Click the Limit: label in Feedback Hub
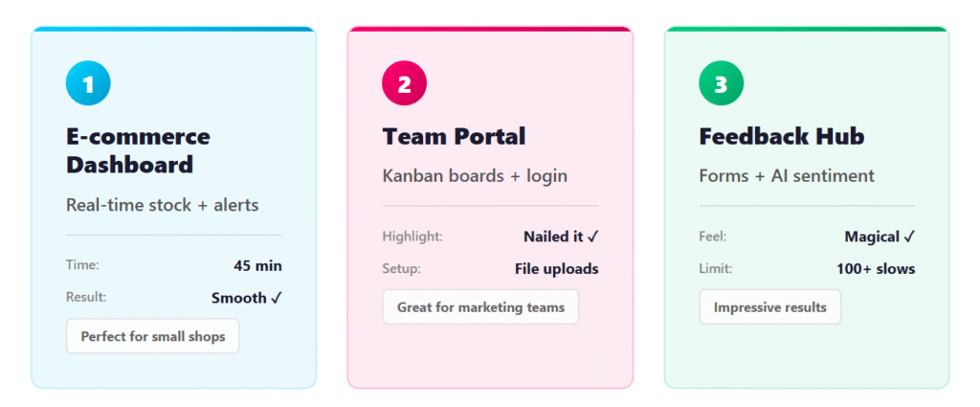This screenshot has width=980, height=407. pos(715,269)
